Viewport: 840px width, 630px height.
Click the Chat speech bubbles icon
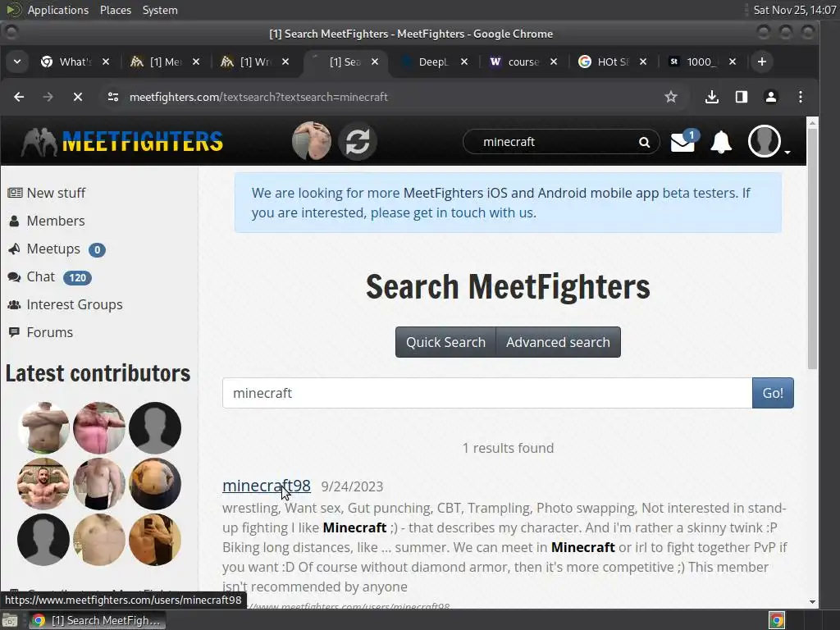point(14,277)
